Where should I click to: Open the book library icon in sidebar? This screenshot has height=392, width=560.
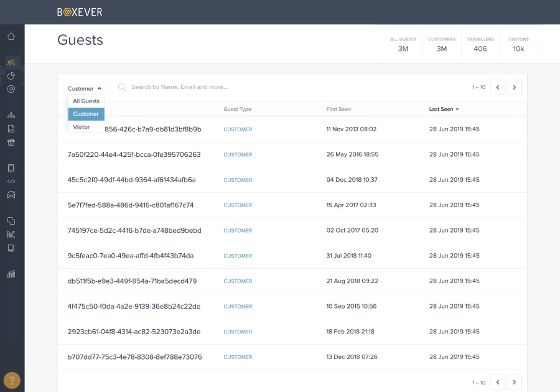click(11, 248)
